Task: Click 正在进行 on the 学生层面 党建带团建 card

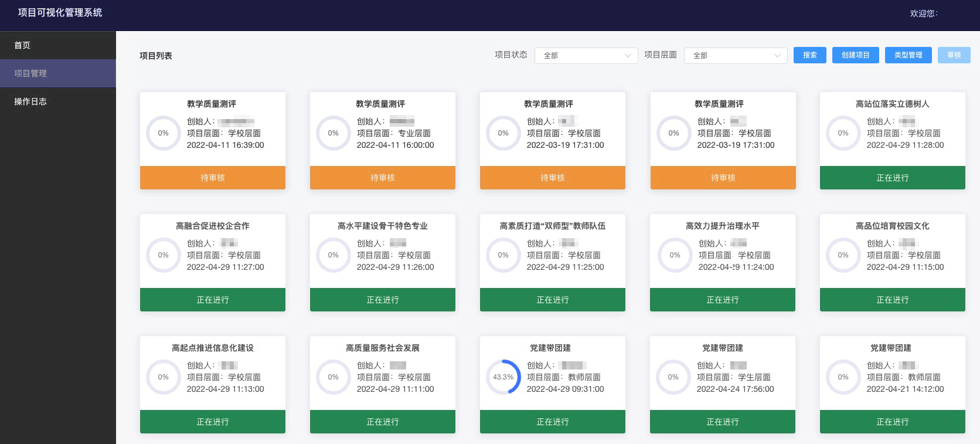Action: pos(722,422)
